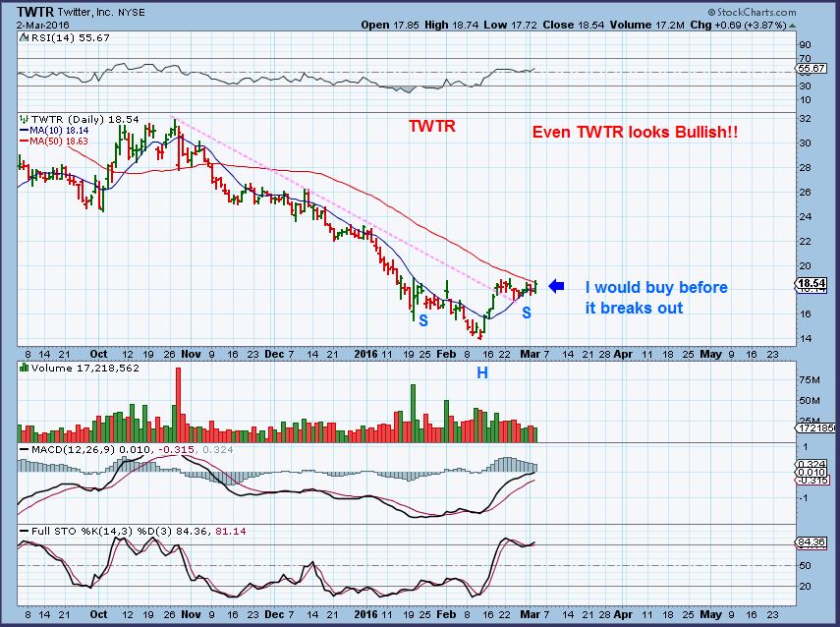Viewport: 840px width, 627px height.
Task: Click the 18.54 price tag on right axis
Action: (x=812, y=283)
